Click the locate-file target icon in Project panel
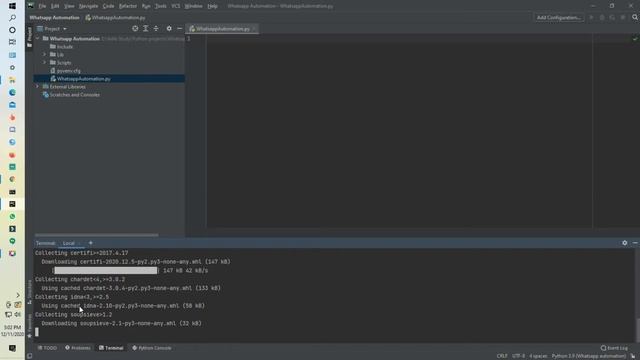 [x=135, y=29]
